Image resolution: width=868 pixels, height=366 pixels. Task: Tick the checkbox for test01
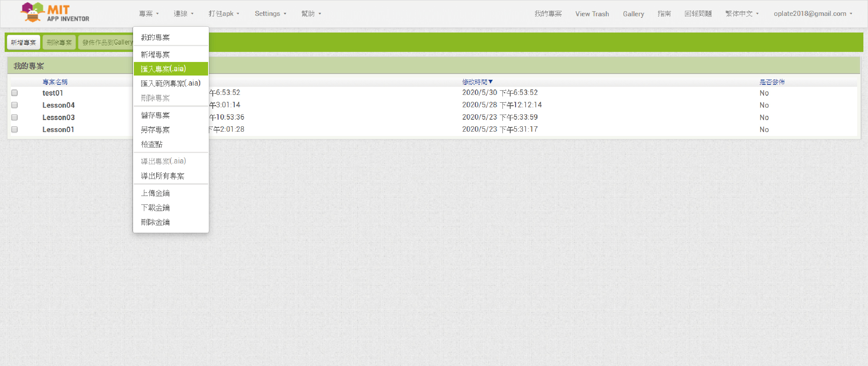pyautogui.click(x=15, y=93)
